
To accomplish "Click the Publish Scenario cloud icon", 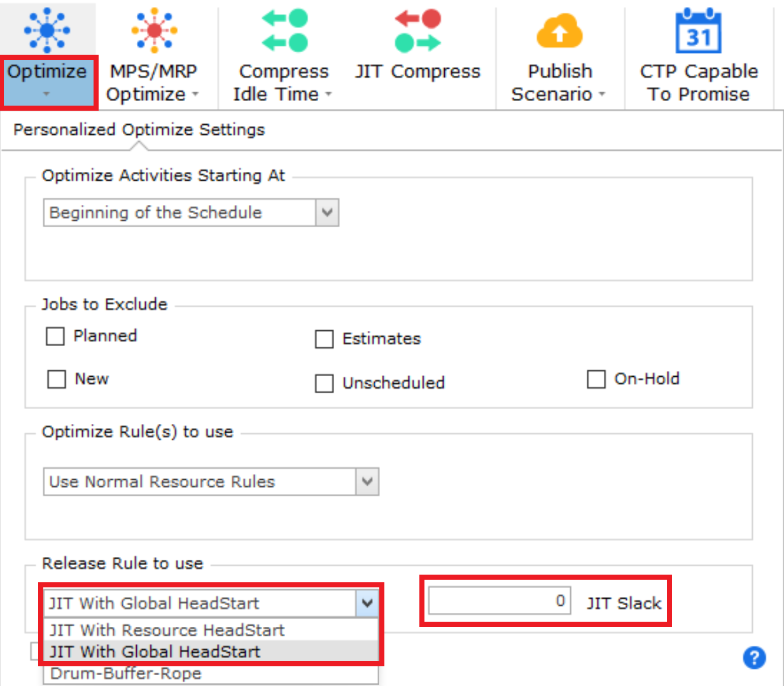I will (559, 32).
